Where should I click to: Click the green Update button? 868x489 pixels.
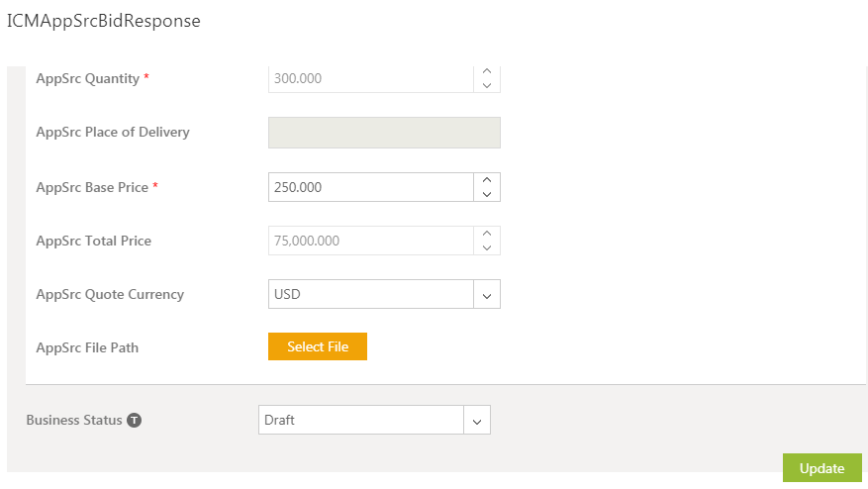tap(822, 468)
